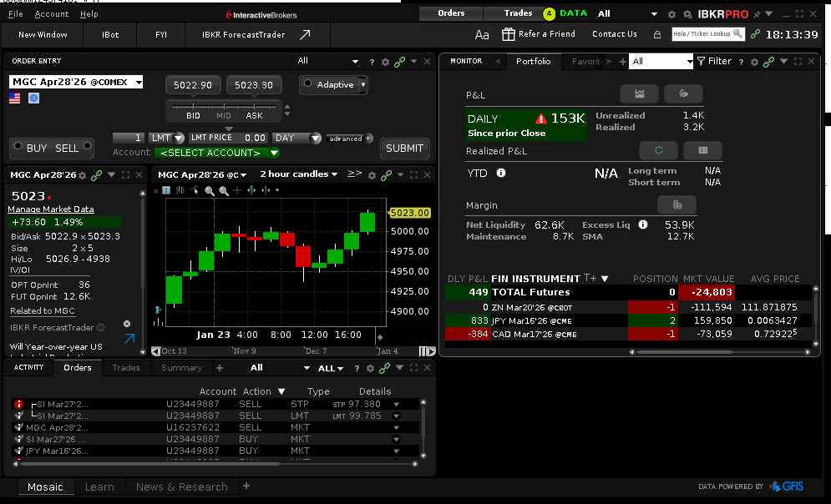Open the Account menu

pyautogui.click(x=52, y=14)
